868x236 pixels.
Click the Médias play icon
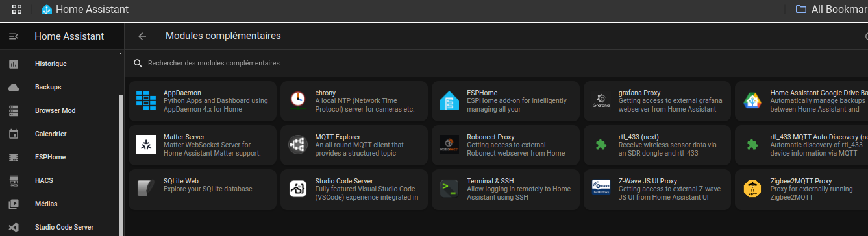[14, 204]
